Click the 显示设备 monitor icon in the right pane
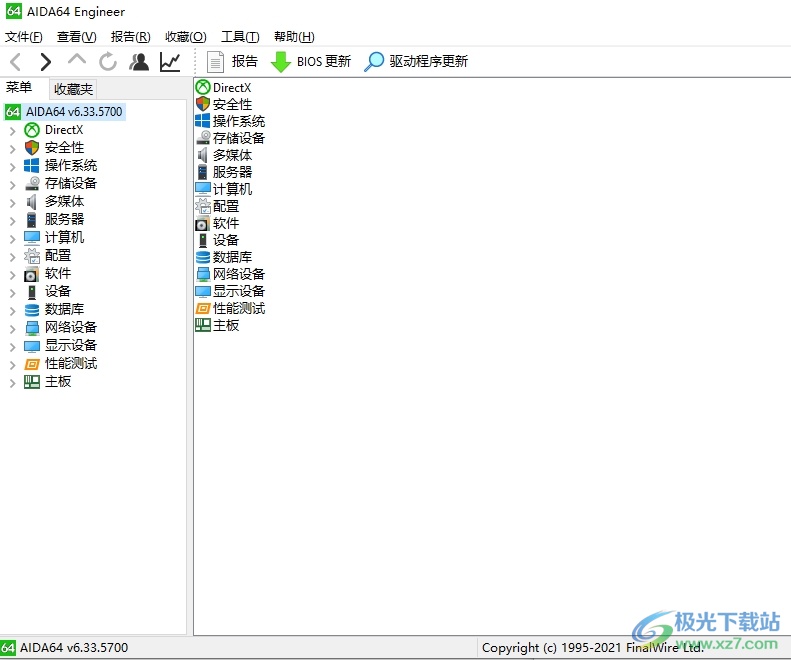The image size is (791, 660). pos(203,291)
